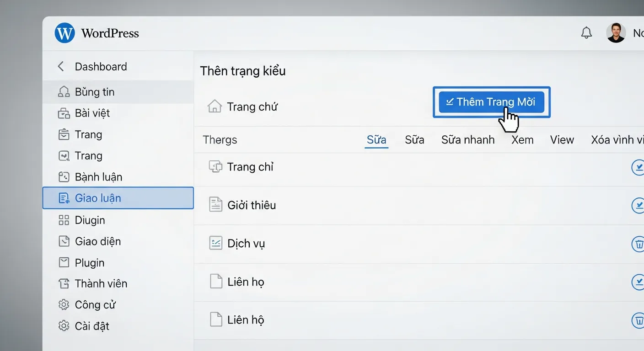Click the Dịch vụ chart icon
The width and height of the screenshot is (644, 351).
(x=215, y=243)
